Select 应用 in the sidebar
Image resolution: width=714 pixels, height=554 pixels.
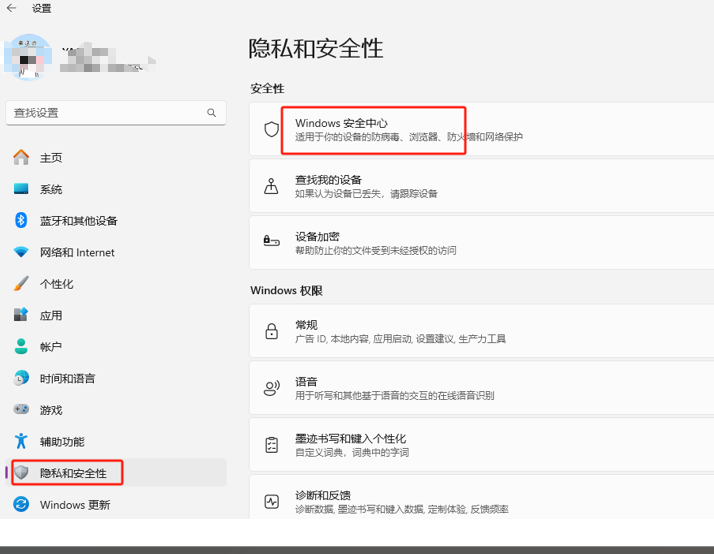pyautogui.click(x=116, y=315)
